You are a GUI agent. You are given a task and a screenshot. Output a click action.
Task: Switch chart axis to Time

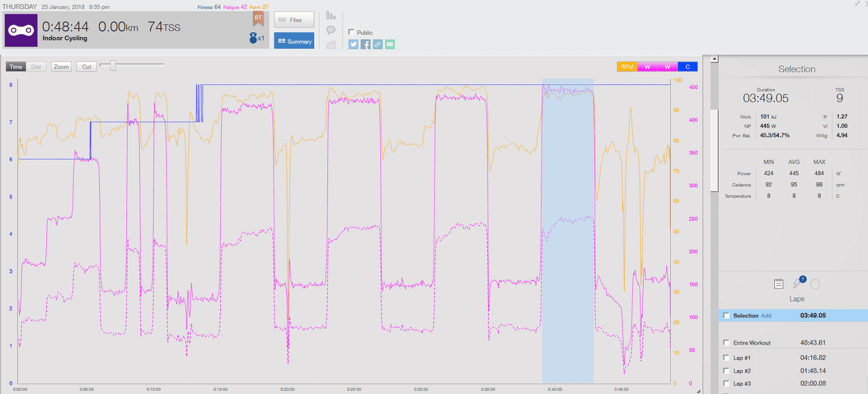pos(16,67)
